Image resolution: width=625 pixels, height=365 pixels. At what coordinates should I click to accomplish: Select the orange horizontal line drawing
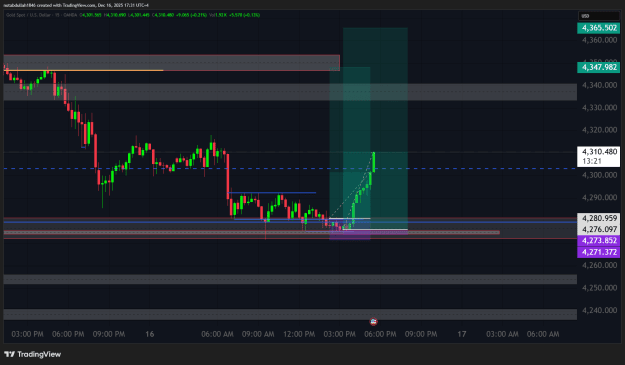tap(84, 71)
